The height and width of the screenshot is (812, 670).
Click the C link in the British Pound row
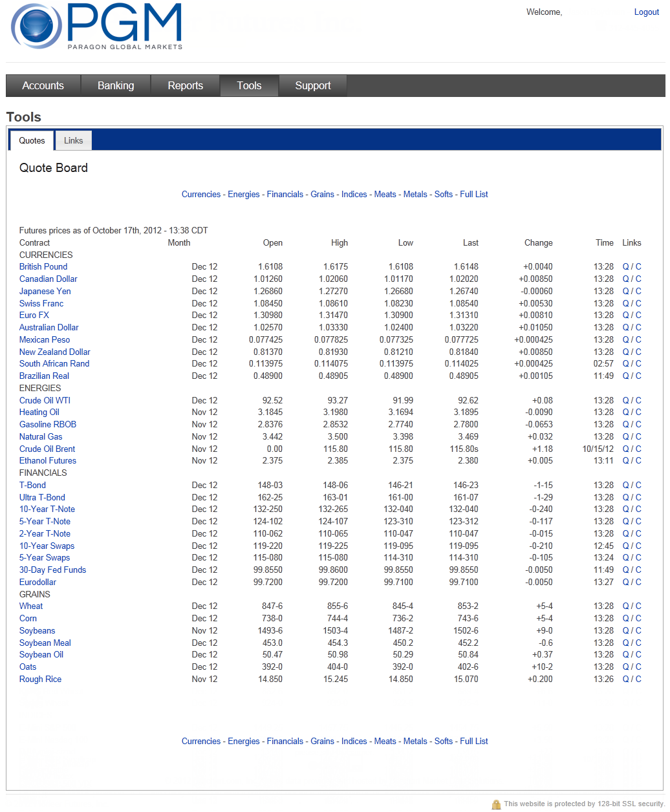tap(638, 267)
